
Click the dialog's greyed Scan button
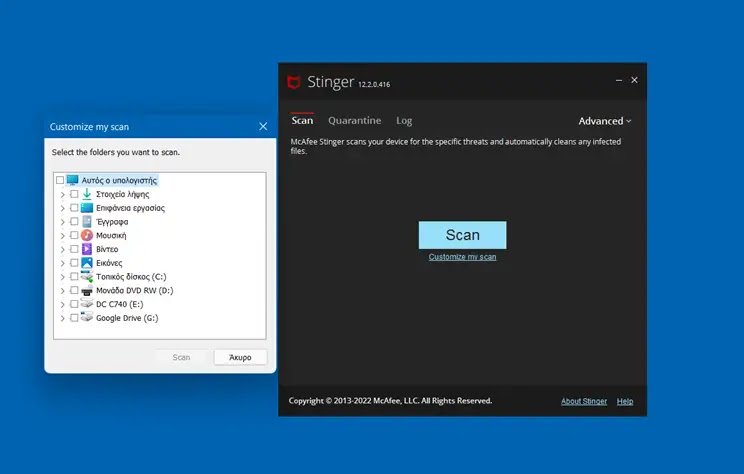tap(181, 357)
